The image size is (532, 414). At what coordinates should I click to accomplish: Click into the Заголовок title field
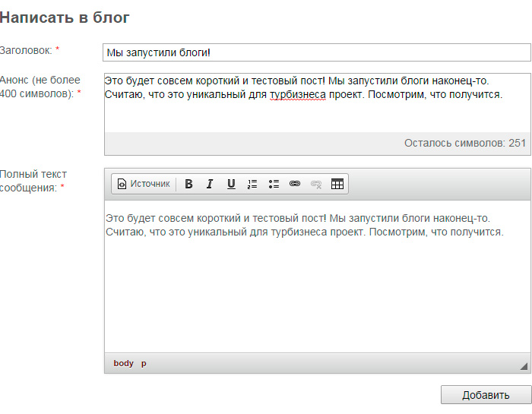coord(316,52)
